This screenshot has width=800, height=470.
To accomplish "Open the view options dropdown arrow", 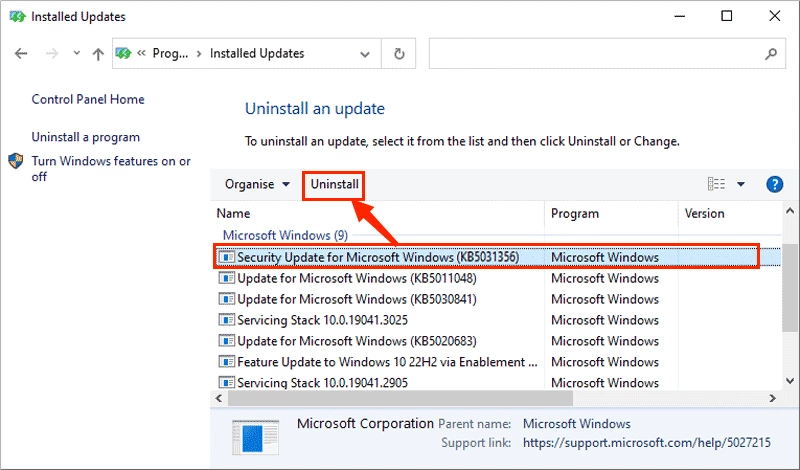I will (x=741, y=184).
